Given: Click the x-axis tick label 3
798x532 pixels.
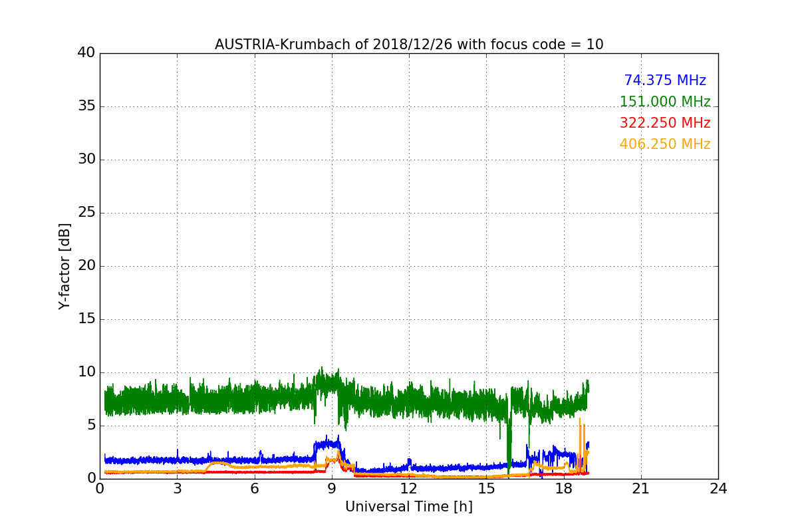Looking at the screenshot, I should tap(177, 489).
